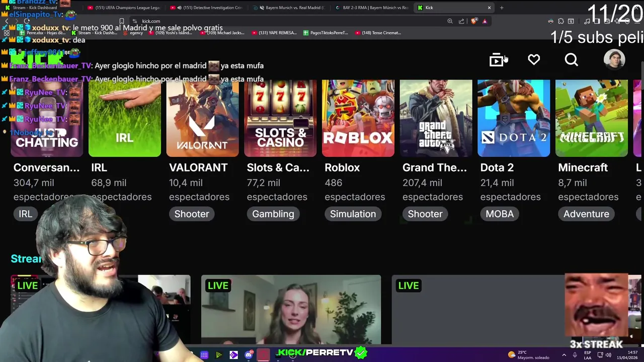
Task: Open Grand Theft Auto V category thumbnail
Action: [436, 118]
